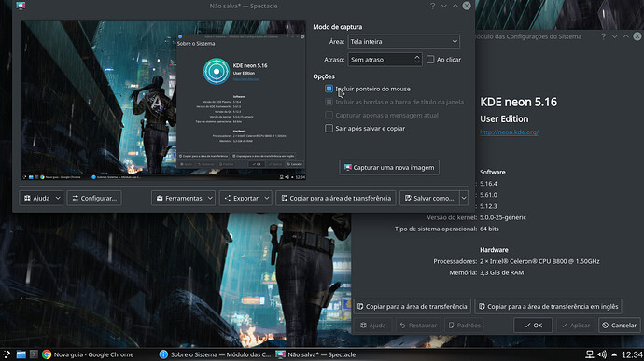Click the Restaurar button

(x=418, y=326)
